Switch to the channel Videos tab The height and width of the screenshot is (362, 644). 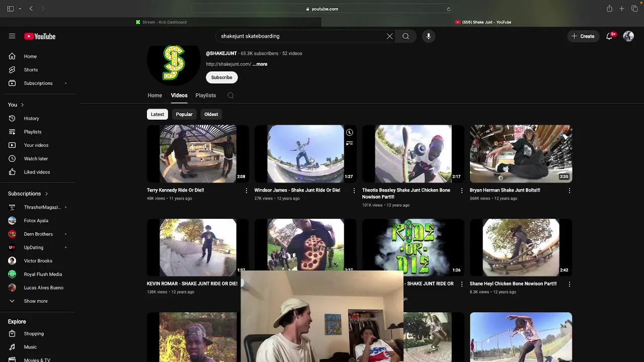tap(179, 96)
